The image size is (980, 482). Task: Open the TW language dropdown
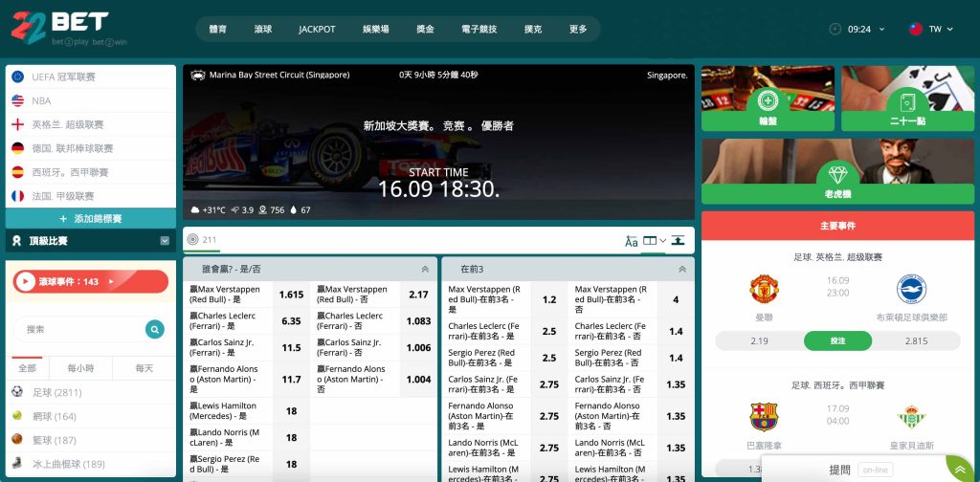[x=941, y=29]
